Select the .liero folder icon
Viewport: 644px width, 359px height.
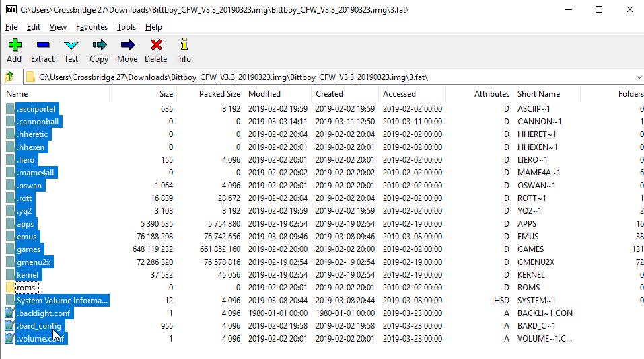point(10,159)
